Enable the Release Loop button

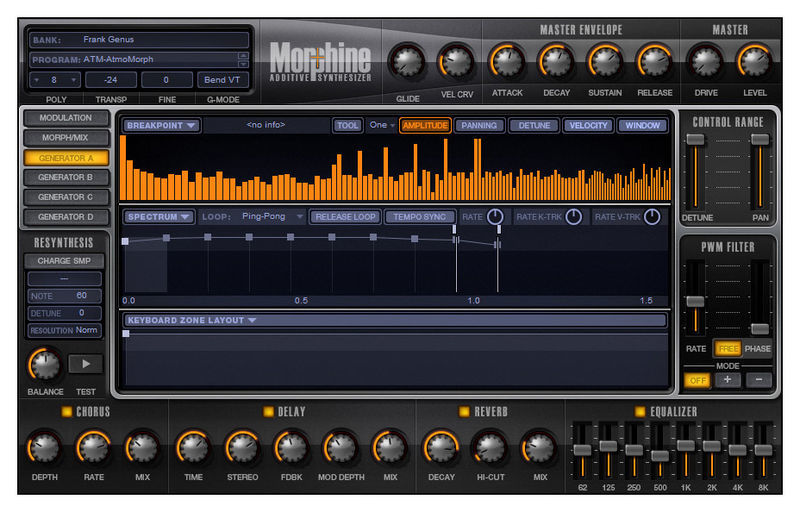(x=345, y=217)
